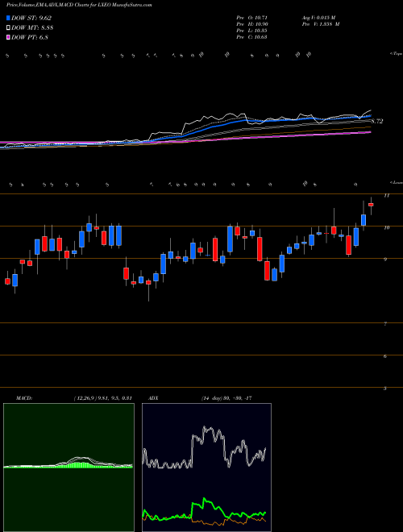The image size is (403, 532).
Task: Click the <-Lows marker label
Action: click(397, 182)
